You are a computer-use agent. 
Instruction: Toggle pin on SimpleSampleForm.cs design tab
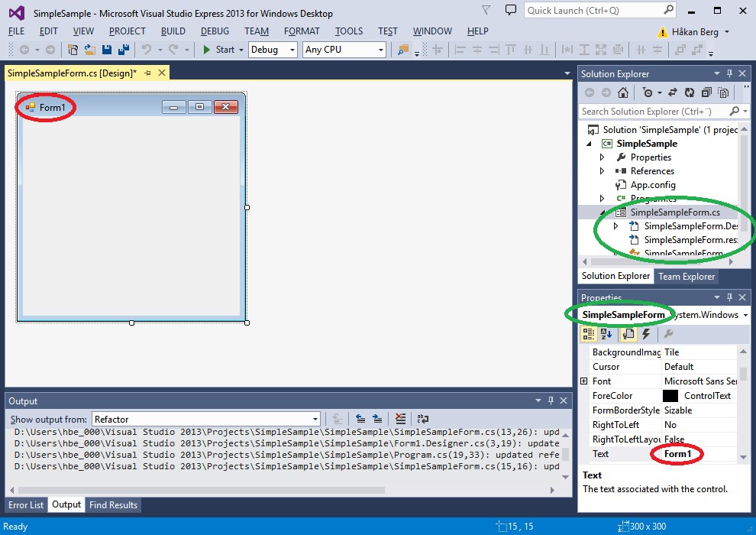pos(148,73)
